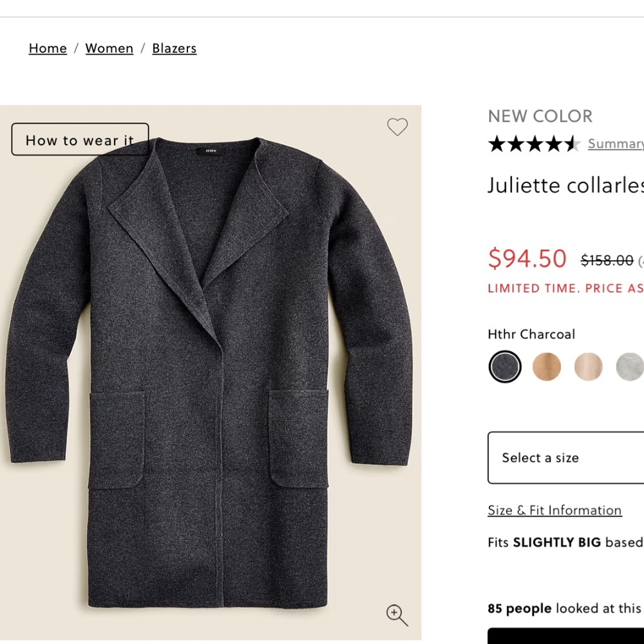This screenshot has height=644, width=644.
Task: Open the Women category page
Action: coord(109,48)
